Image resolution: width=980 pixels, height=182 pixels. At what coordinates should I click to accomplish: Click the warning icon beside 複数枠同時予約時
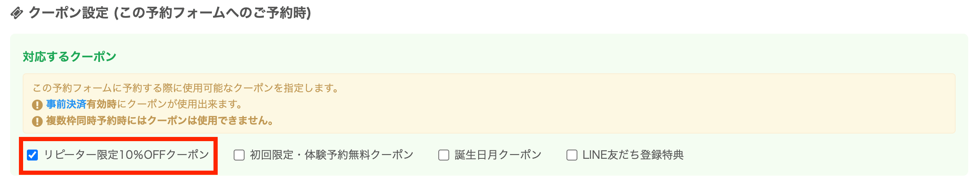click(37, 121)
